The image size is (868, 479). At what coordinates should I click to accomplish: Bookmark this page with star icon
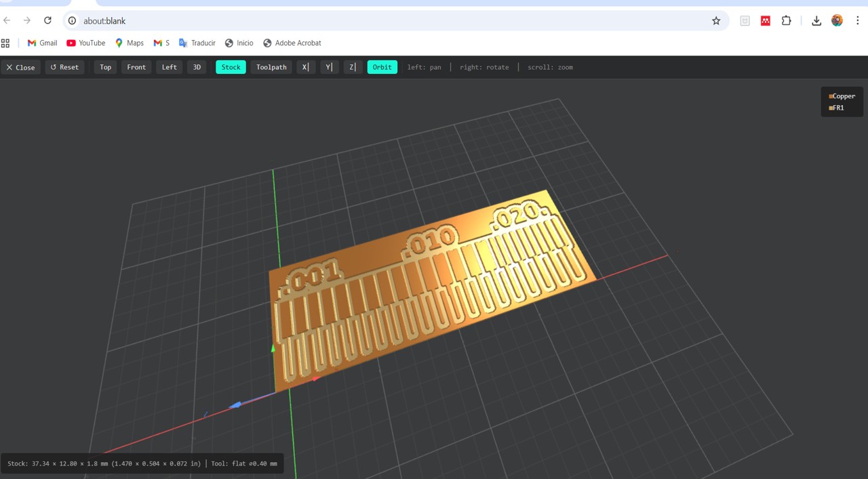click(716, 21)
